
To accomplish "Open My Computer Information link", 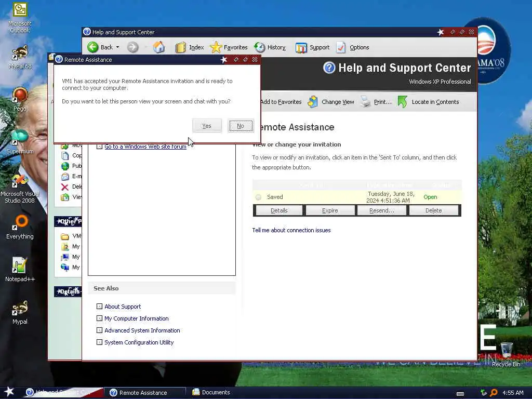I will pyautogui.click(x=137, y=318).
